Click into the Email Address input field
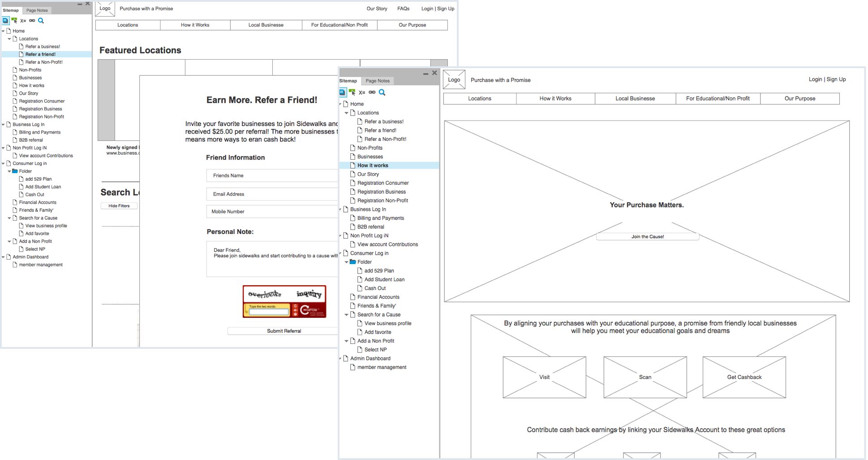868x460 pixels. click(272, 194)
